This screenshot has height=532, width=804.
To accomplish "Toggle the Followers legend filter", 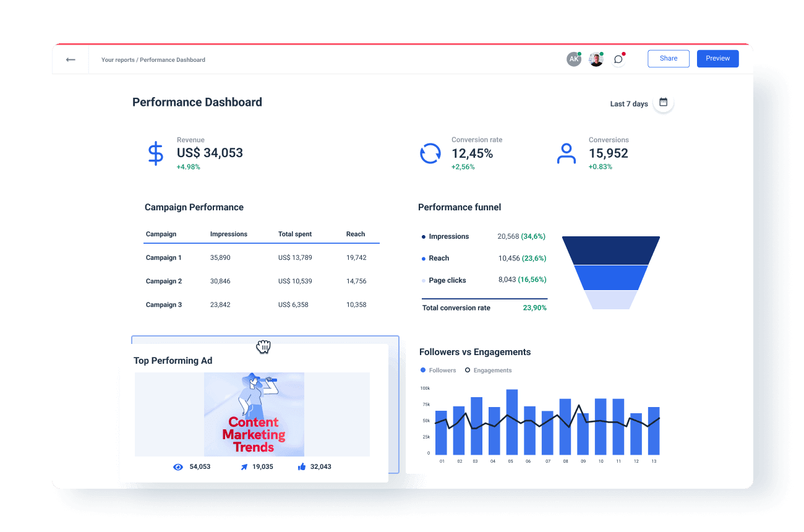I will click(438, 370).
